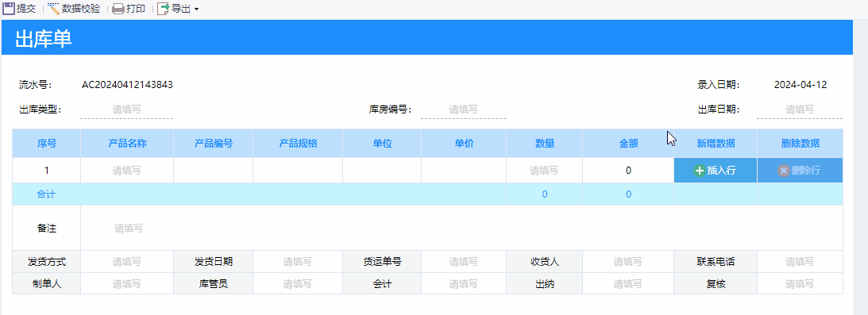Fill in the 联系电话 field
The image size is (868, 315).
(800, 262)
